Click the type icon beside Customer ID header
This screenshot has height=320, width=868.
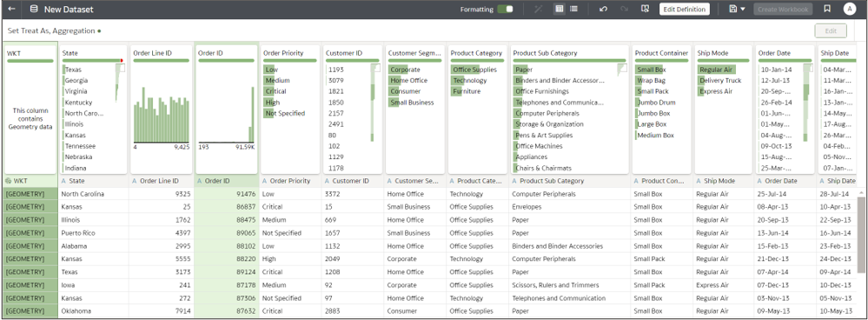(328, 181)
